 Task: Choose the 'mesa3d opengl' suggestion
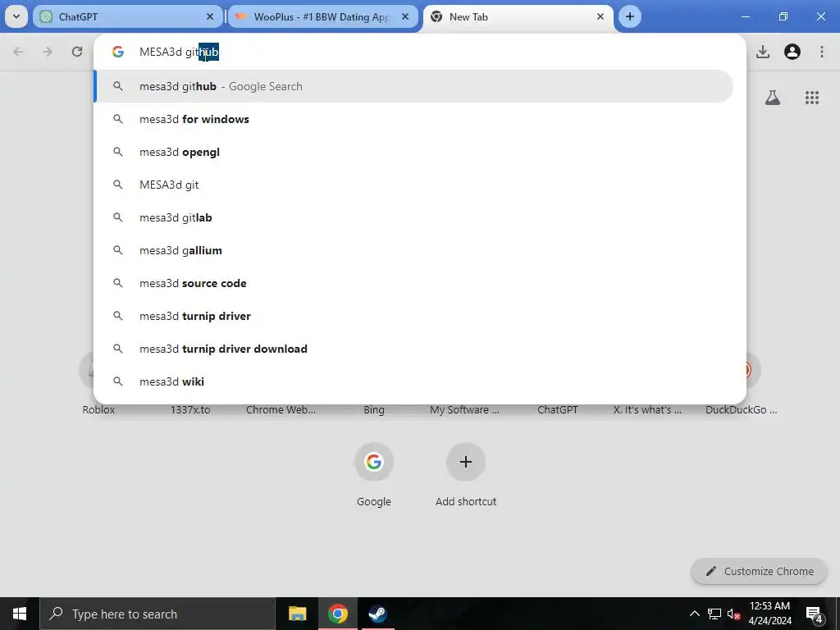point(413,152)
